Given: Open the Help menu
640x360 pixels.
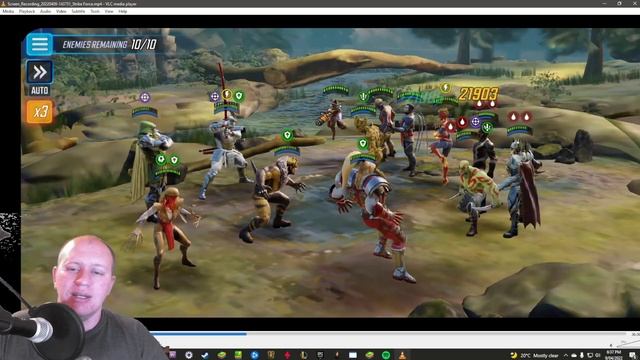Looking at the screenshot, I should [123, 11].
